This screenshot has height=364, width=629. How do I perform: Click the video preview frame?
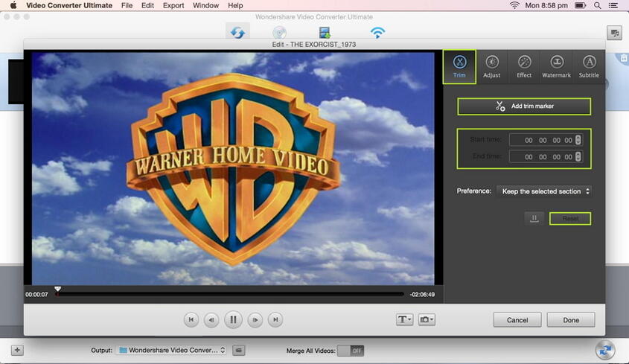point(233,168)
